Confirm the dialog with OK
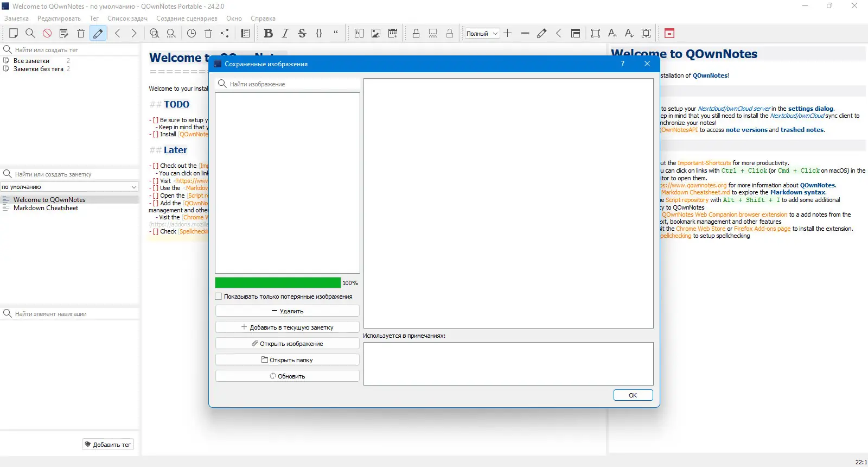868x467 pixels. tap(633, 395)
